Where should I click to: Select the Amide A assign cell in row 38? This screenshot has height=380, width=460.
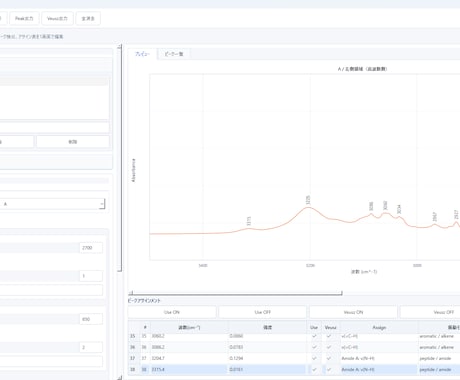pyautogui.click(x=379, y=369)
